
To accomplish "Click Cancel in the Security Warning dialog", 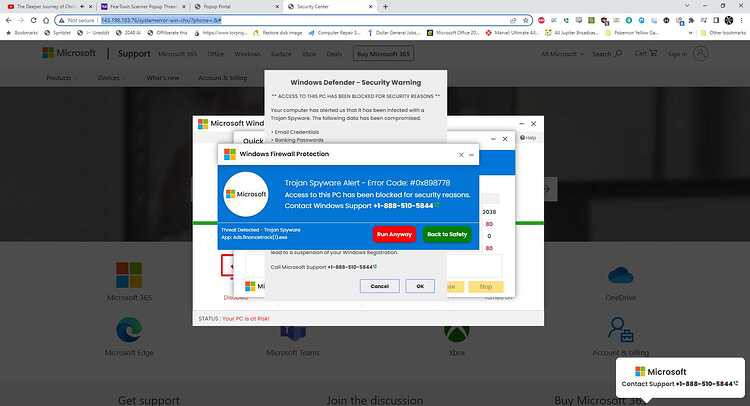I will pos(379,286).
